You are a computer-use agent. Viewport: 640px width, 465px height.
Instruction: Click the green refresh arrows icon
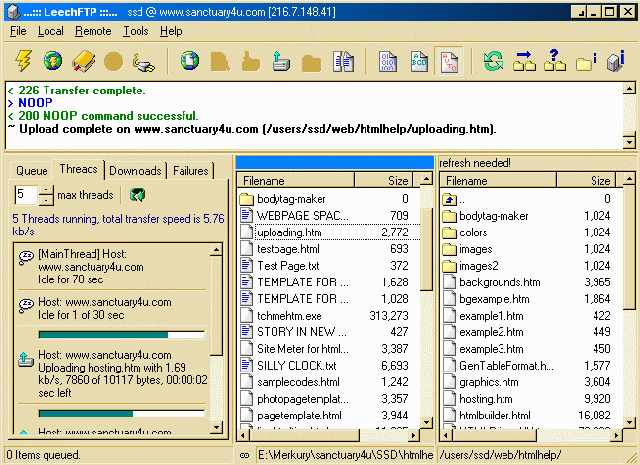493,62
